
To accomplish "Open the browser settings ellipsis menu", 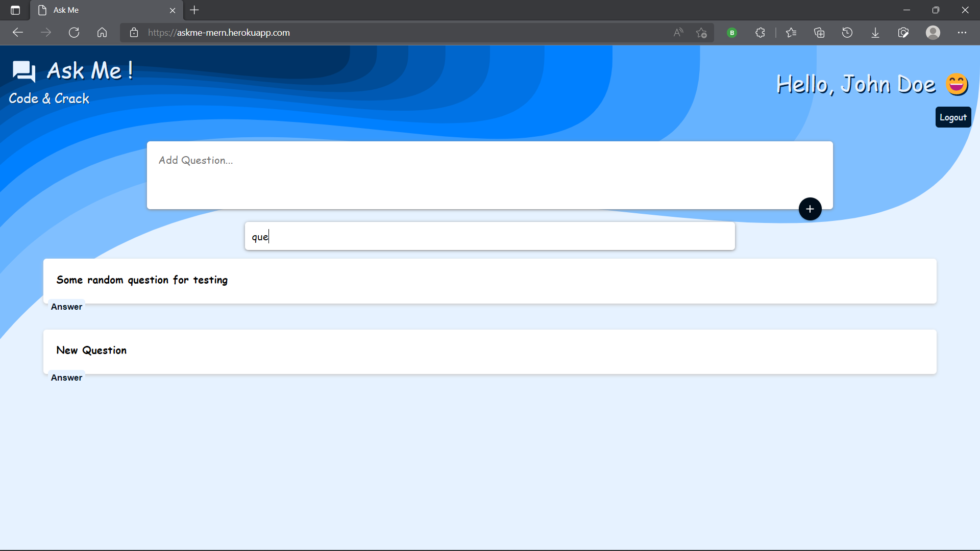I will pos(962,33).
